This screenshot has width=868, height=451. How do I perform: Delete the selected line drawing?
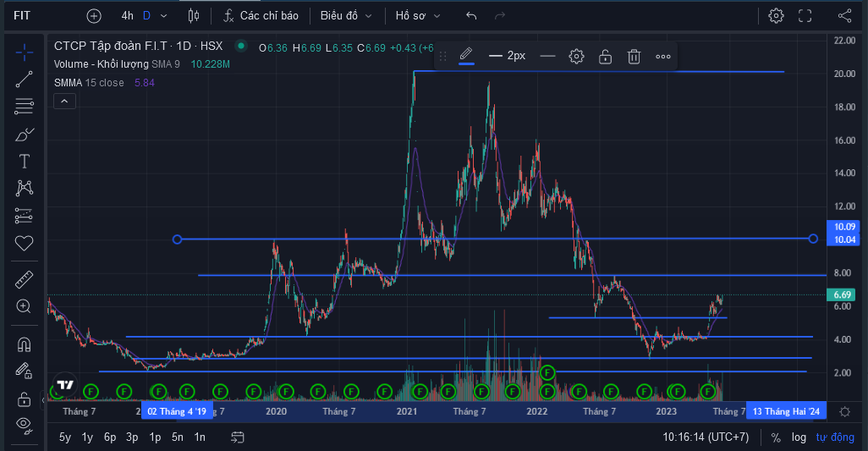coord(634,56)
